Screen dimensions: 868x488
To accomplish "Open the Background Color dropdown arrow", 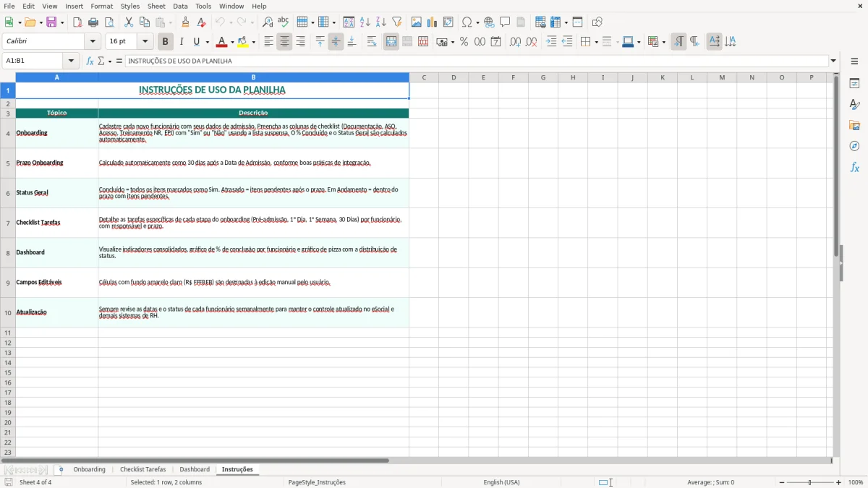I will (253, 43).
